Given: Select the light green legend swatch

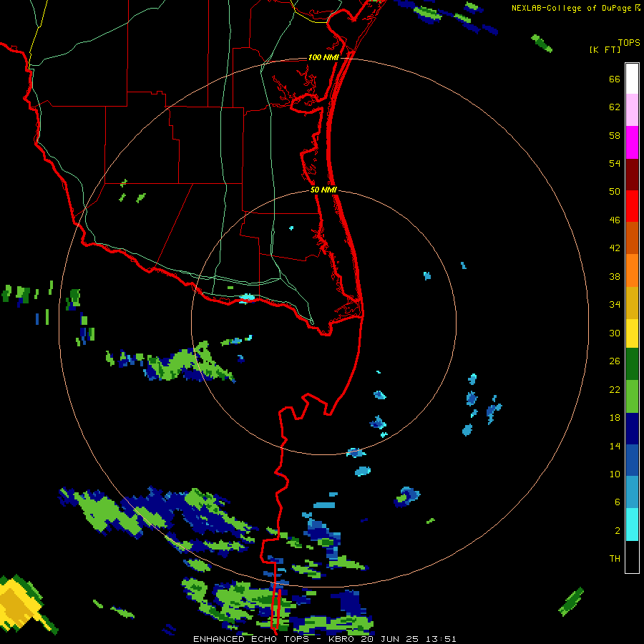Looking at the screenshot, I should [x=632, y=396].
